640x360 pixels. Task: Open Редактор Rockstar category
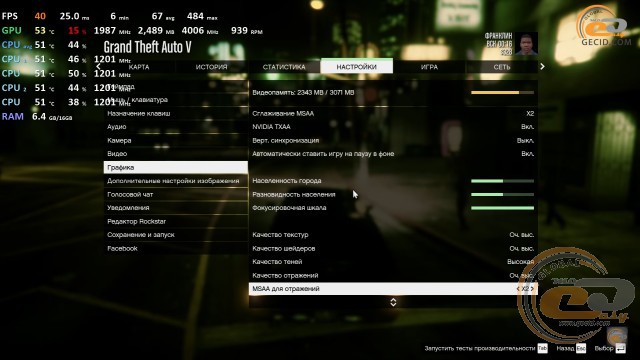click(x=176, y=221)
